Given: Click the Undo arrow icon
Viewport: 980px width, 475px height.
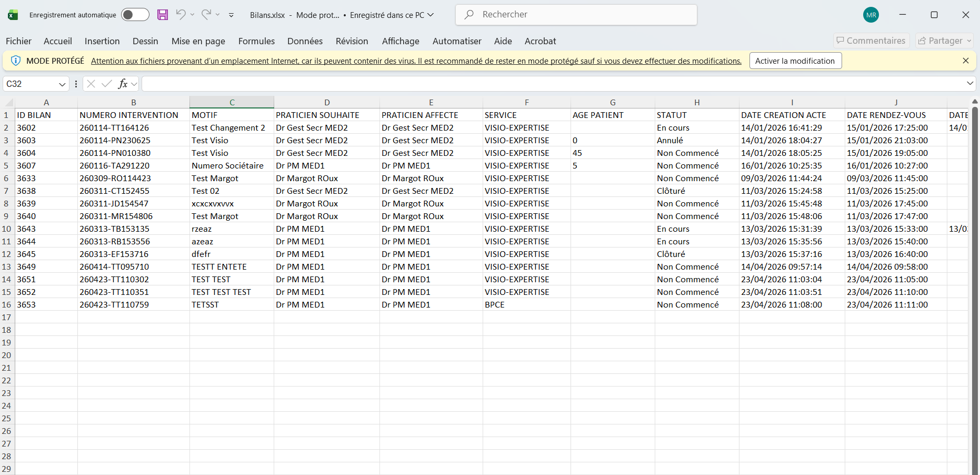Looking at the screenshot, I should tap(181, 15).
